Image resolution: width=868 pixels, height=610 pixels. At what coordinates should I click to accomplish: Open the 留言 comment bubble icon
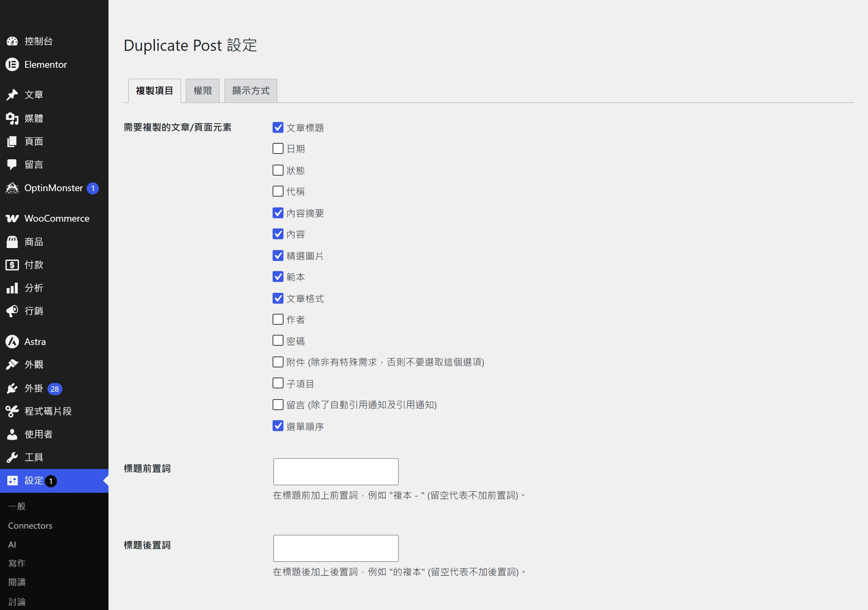pos(12,164)
